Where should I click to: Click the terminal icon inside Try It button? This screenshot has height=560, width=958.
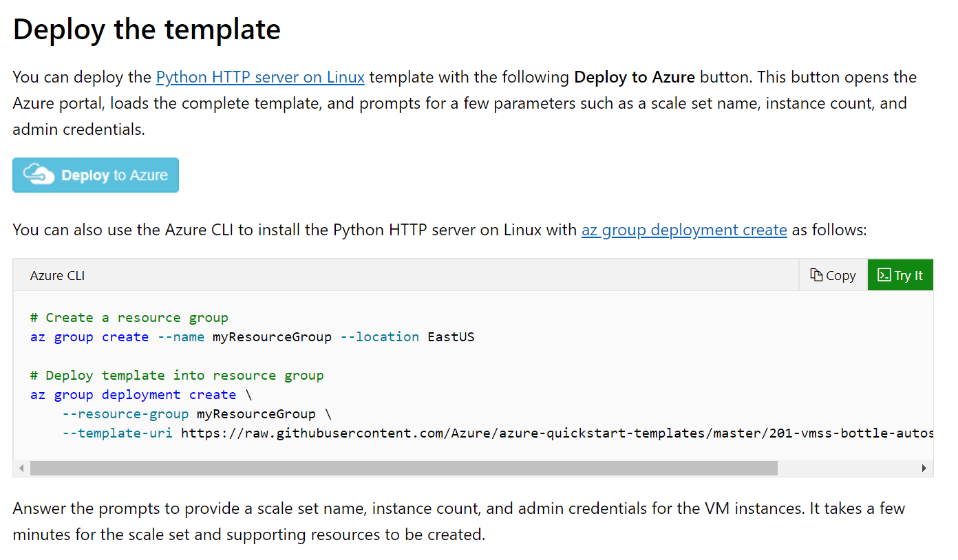tap(884, 274)
